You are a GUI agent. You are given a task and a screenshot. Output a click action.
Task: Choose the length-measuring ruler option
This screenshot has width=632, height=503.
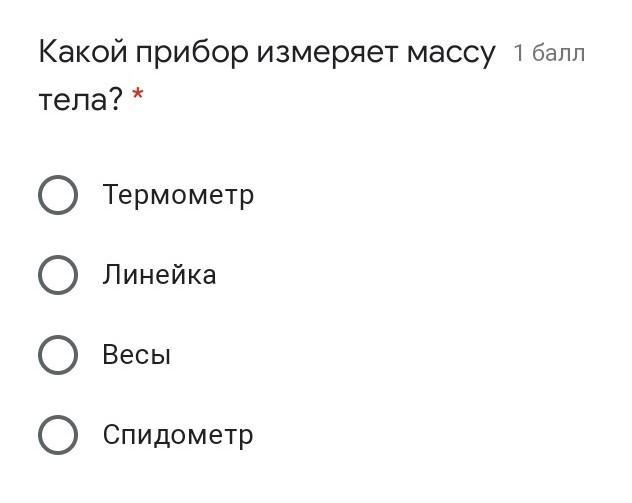pos(58,275)
